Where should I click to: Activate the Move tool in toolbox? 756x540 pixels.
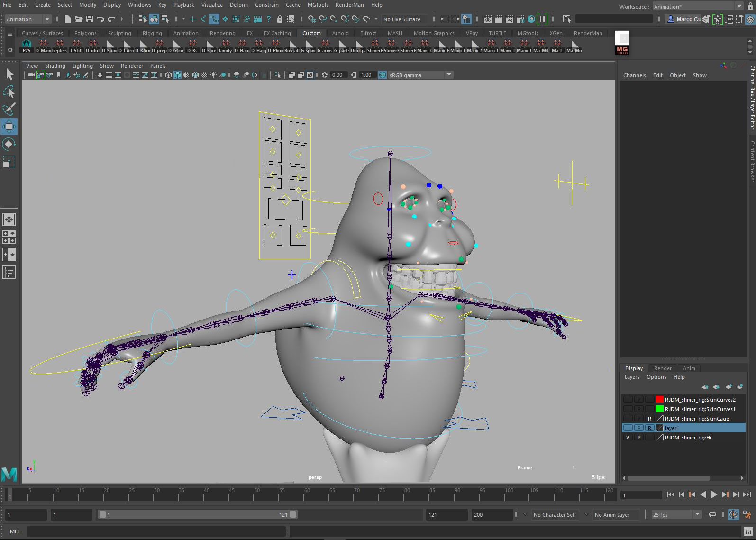click(x=9, y=127)
